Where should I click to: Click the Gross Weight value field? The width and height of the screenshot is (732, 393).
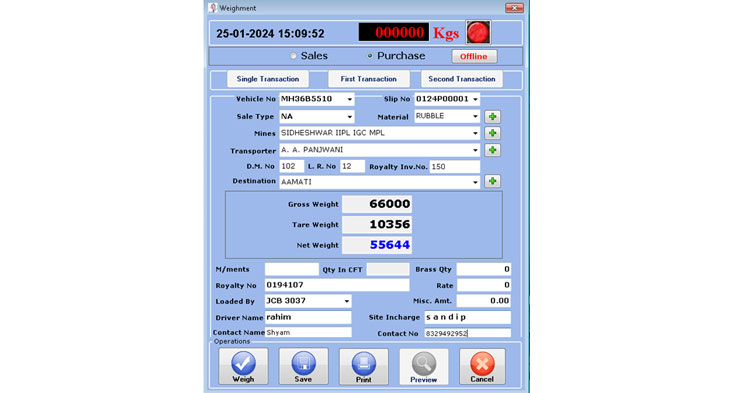[377, 204]
